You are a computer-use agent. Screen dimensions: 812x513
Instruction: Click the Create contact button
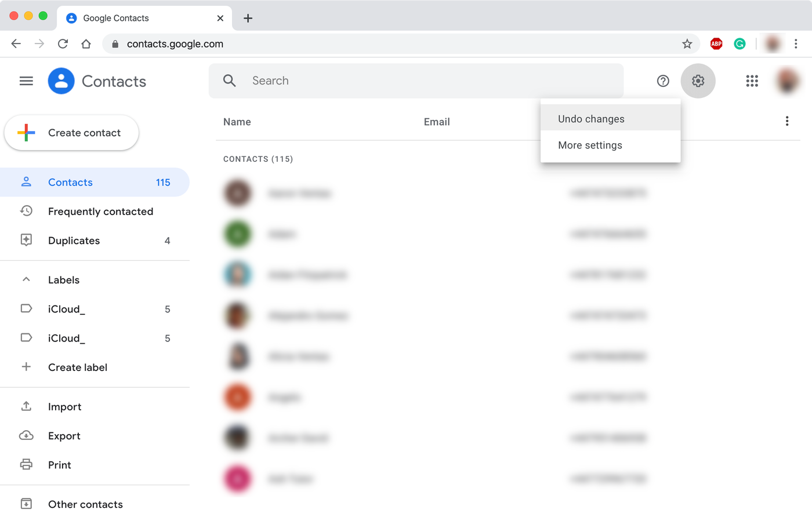tap(71, 132)
